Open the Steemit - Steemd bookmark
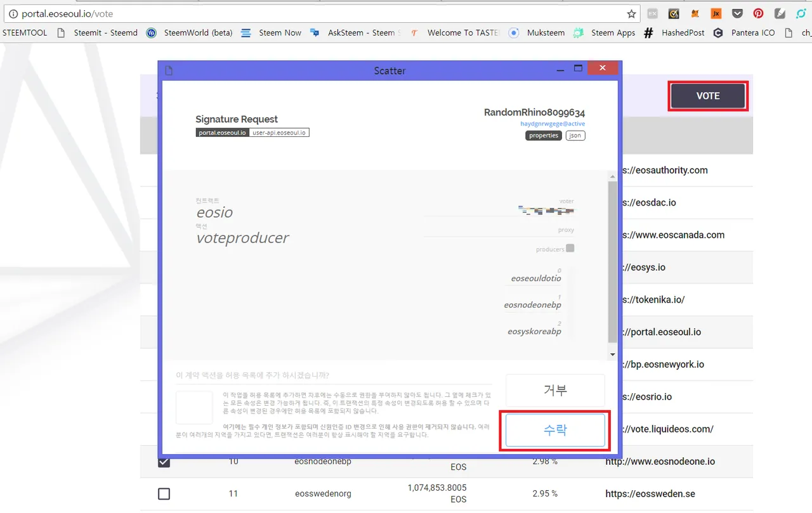Screen dimensions: 812x513 point(97,32)
